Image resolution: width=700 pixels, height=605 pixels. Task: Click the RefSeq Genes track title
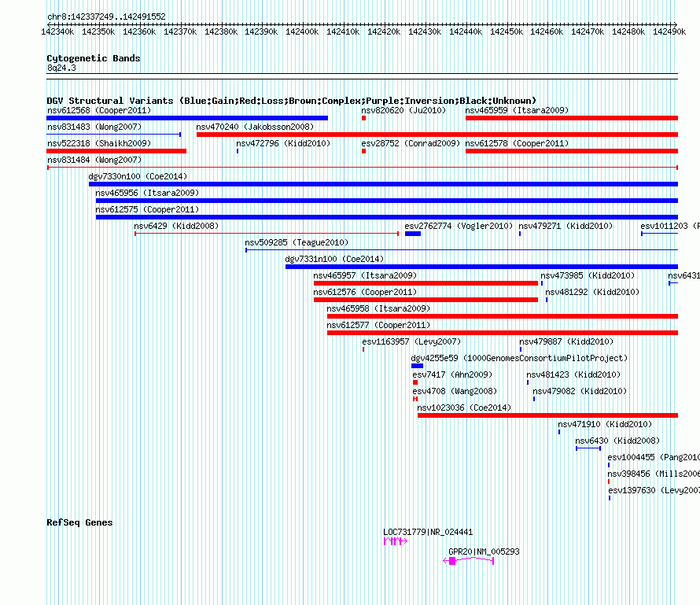pyautogui.click(x=79, y=523)
